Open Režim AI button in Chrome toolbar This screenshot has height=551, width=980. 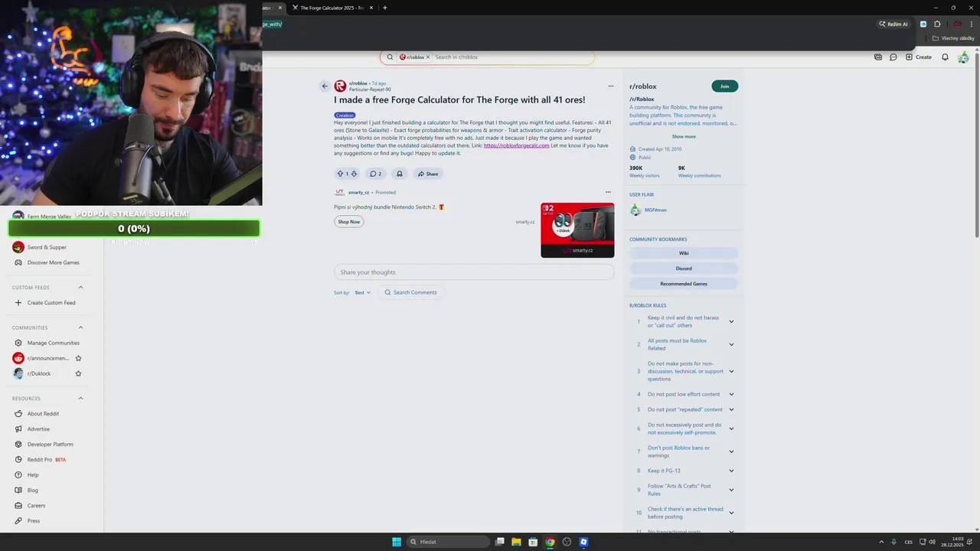pos(894,24)
